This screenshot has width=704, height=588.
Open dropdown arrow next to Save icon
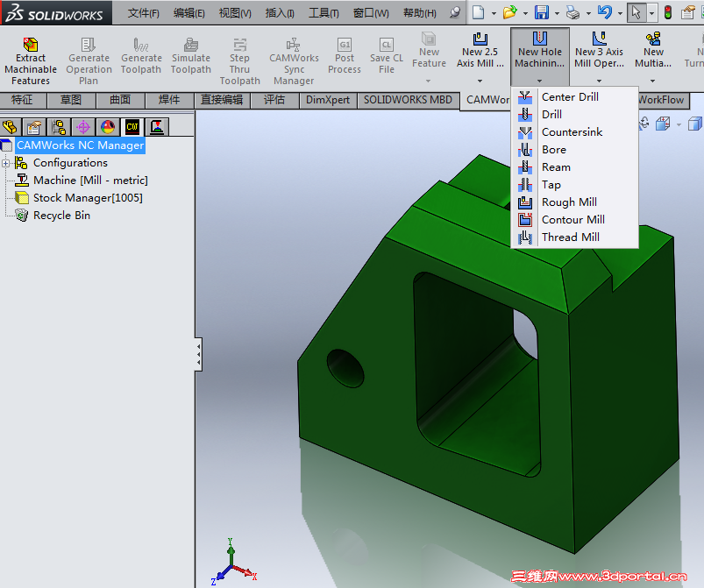pos(557,13)
